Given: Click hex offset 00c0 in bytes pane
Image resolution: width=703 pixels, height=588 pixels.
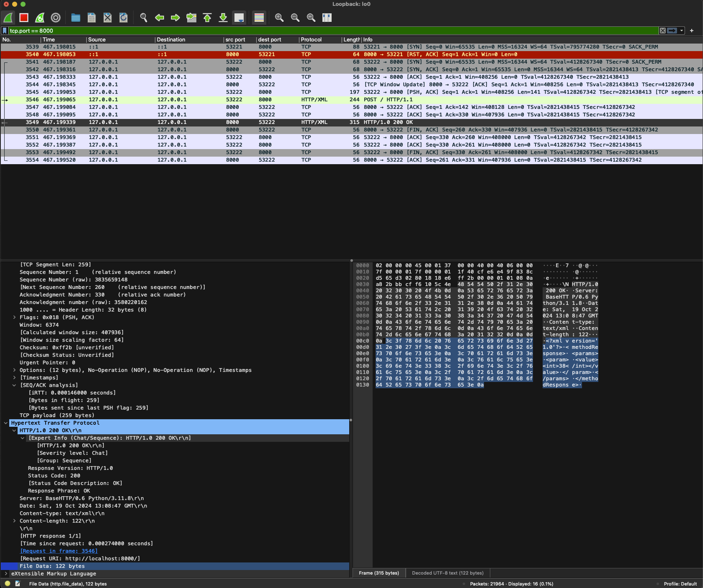Looking at the screenshot, I should (x=363, y=341).
